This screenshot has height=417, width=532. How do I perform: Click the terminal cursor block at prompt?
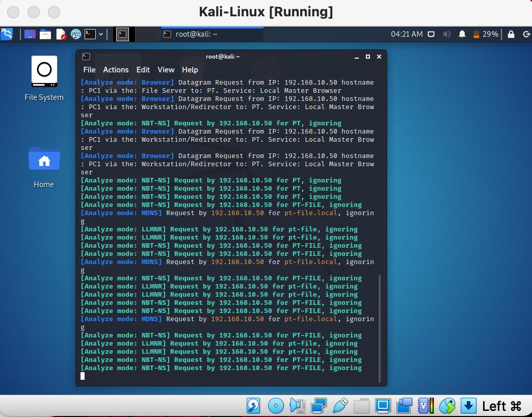83,376
